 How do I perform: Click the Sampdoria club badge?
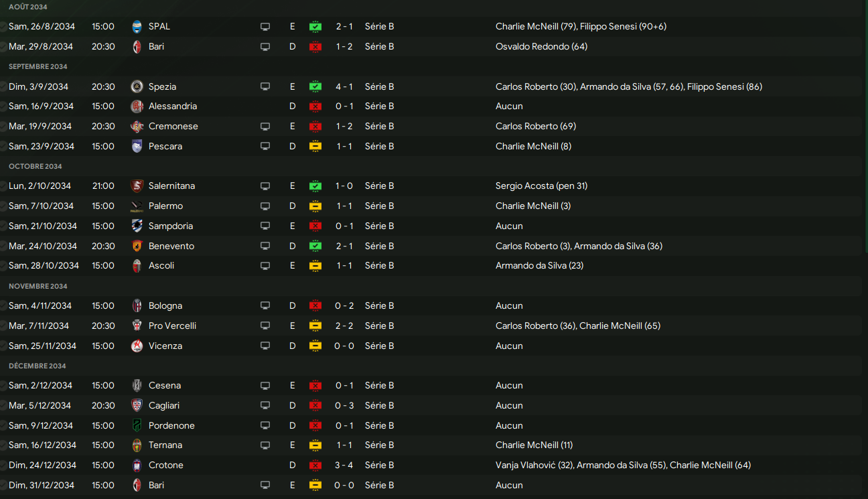click(x=137, y=226)
